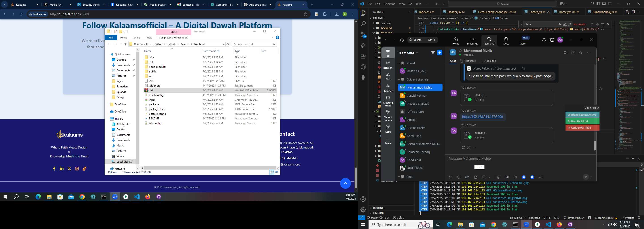
Task: Toggle VS Code secondary side bar layout
Action: (610, 4)
